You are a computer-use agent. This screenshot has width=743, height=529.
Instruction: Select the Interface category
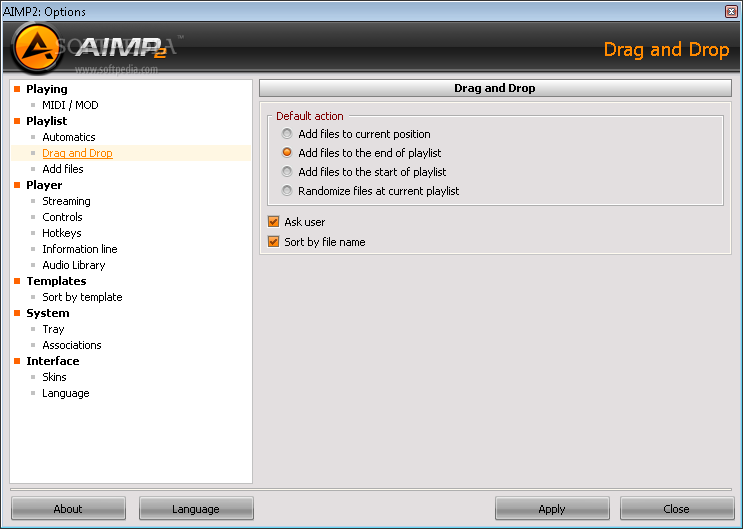click(53, 361)
